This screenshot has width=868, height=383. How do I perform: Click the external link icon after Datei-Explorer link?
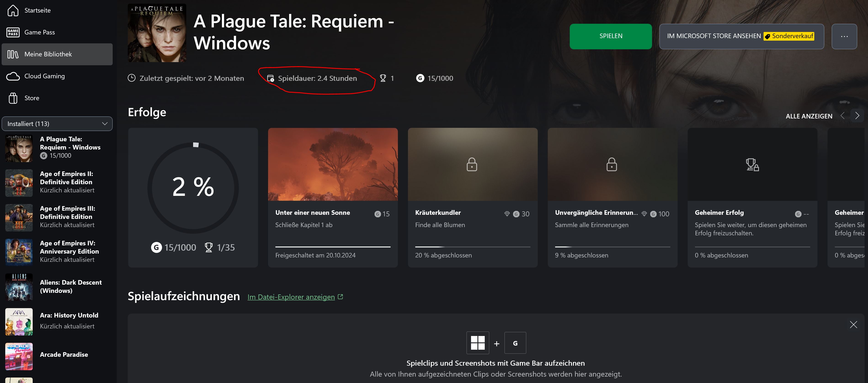(340, 296)
